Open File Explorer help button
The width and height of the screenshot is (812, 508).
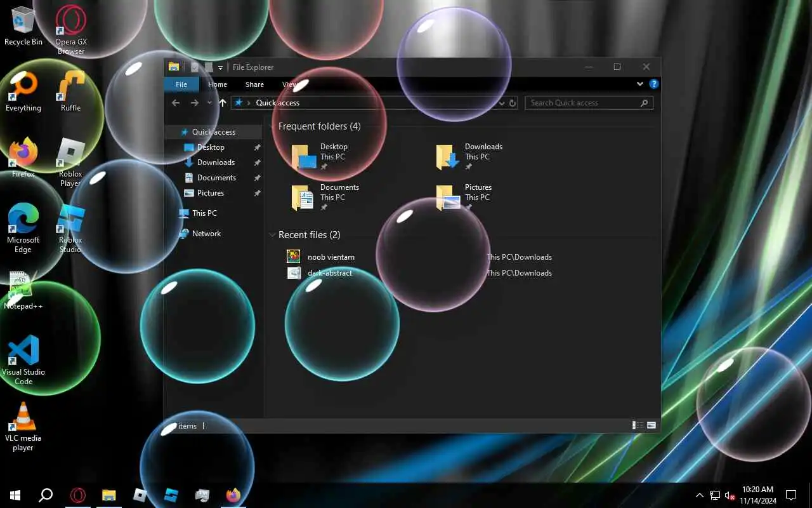(x=654, y=84)
